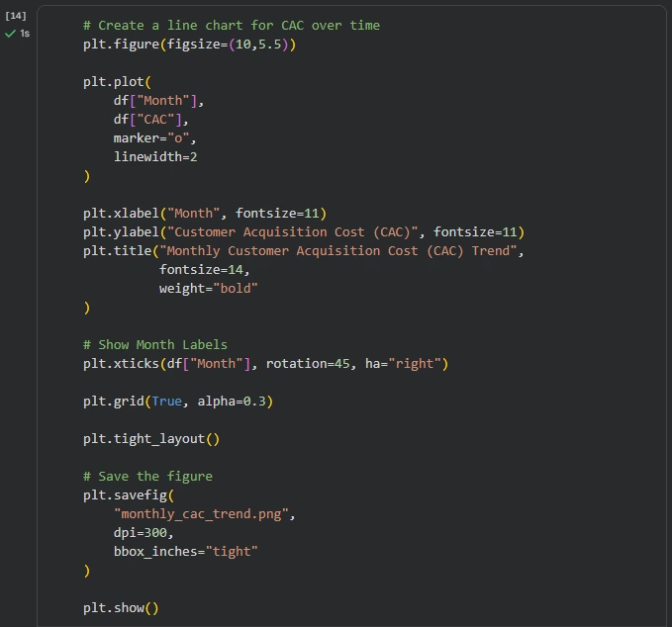Click the 1s execution time label
672x627 pixels.
coord(25,34)
